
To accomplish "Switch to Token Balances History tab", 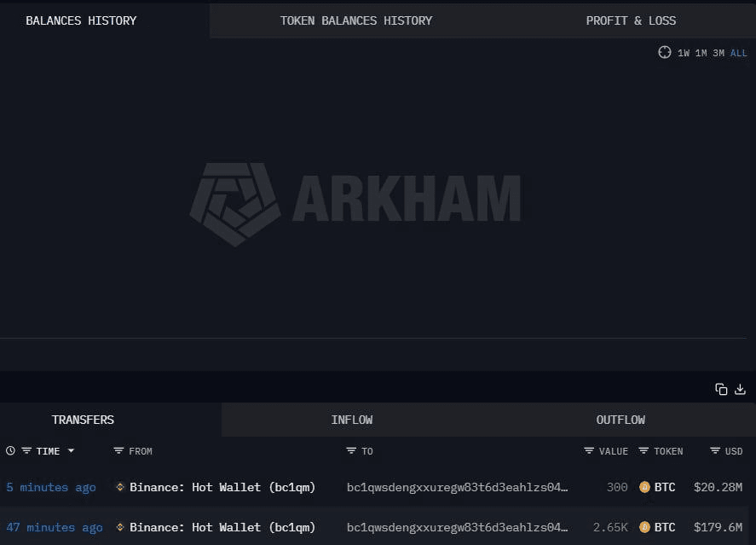I will [356, 20].
